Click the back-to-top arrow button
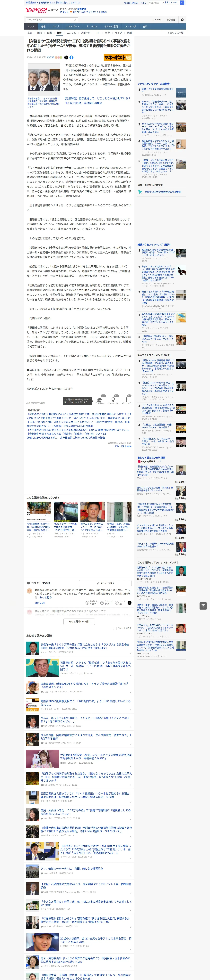This screenshot has width=210, height=980. coord(203,606)
